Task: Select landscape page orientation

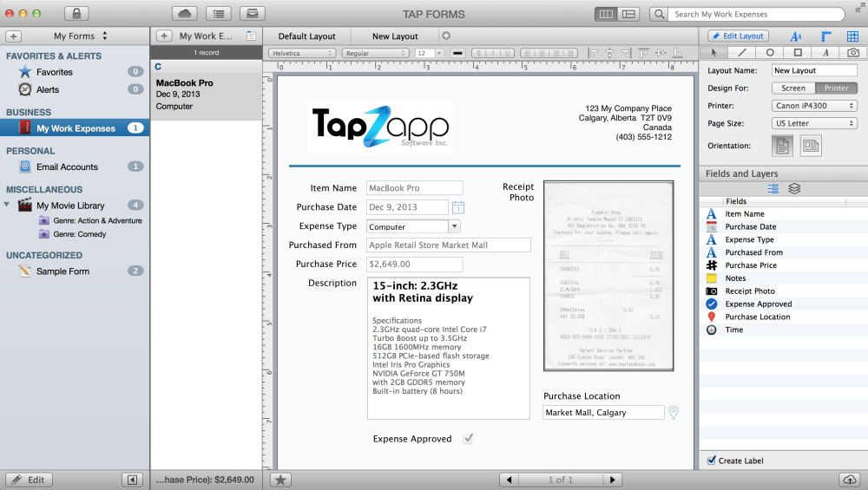Action: pos(811,146)
